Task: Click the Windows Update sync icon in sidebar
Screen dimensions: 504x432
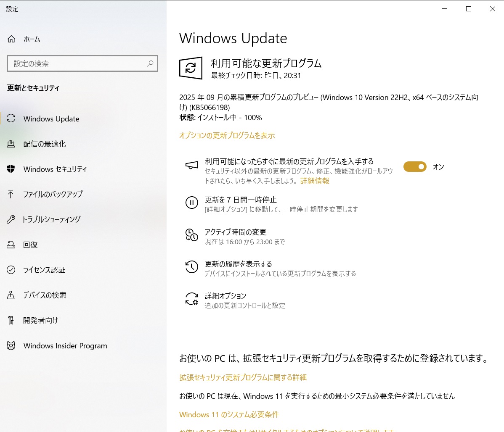Action: click(11, 119)
